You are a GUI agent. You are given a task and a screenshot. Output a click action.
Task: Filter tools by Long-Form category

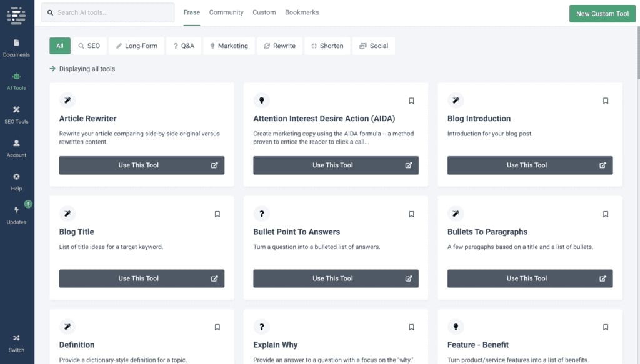[136, 46]
